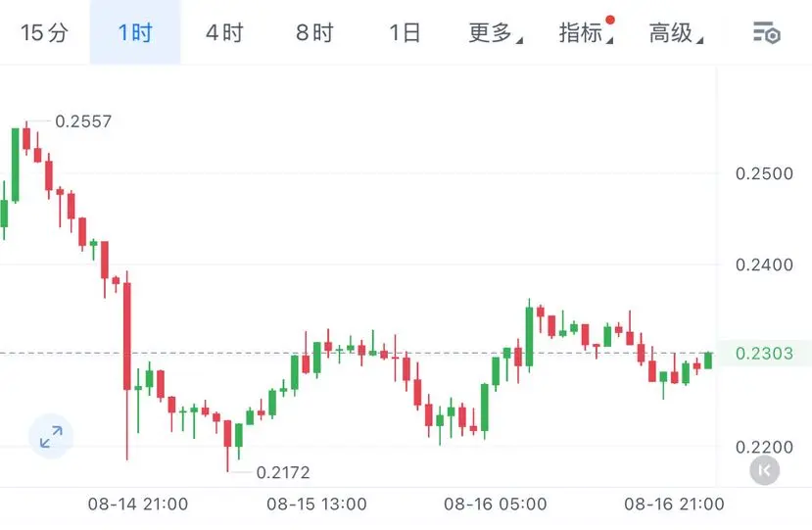Expand the 更多 timeframe dropdown
This screenshot has height=530, width=812.
pos(495,32)
